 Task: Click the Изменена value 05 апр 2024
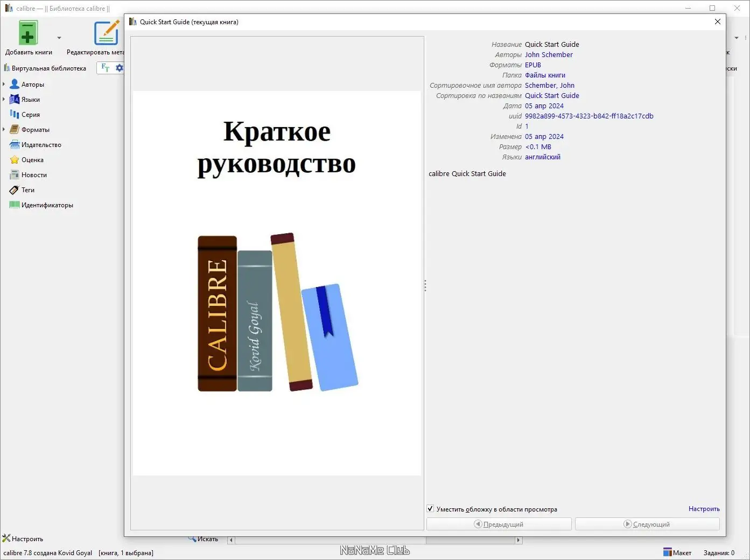point(544,137)
